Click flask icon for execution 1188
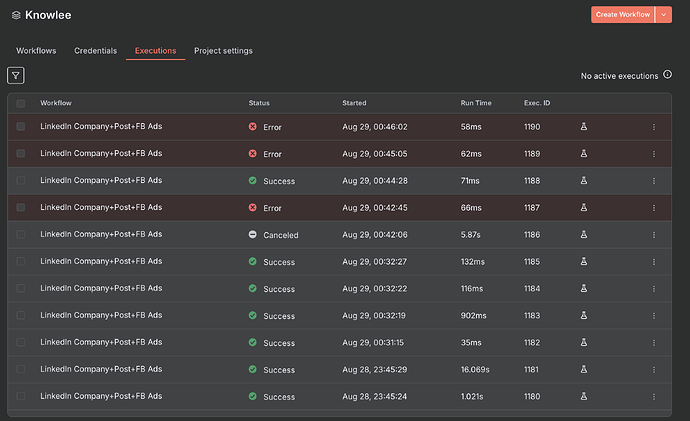The width and height of the screenshot is (690, 421). click(584, 180)
